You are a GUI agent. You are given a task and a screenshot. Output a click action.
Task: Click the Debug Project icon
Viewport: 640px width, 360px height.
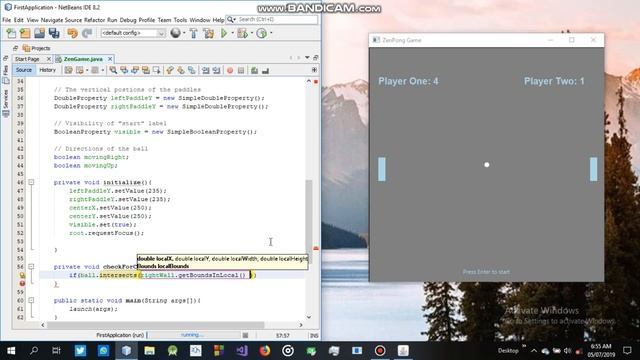pos(242,33)
